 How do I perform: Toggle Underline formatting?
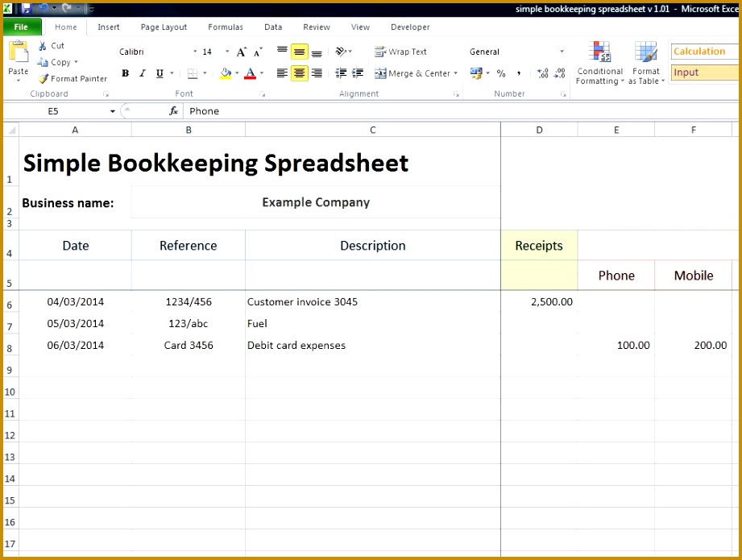pos(160,73)
